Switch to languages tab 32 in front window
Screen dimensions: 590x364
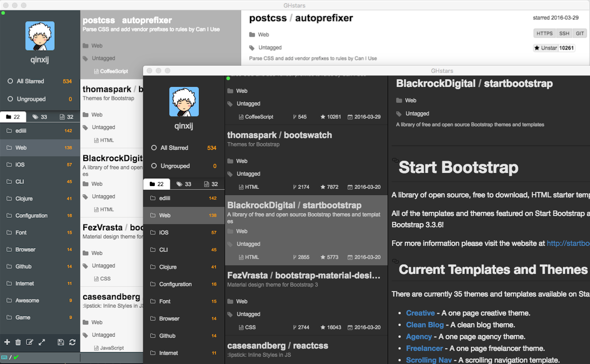coord(211,184)
